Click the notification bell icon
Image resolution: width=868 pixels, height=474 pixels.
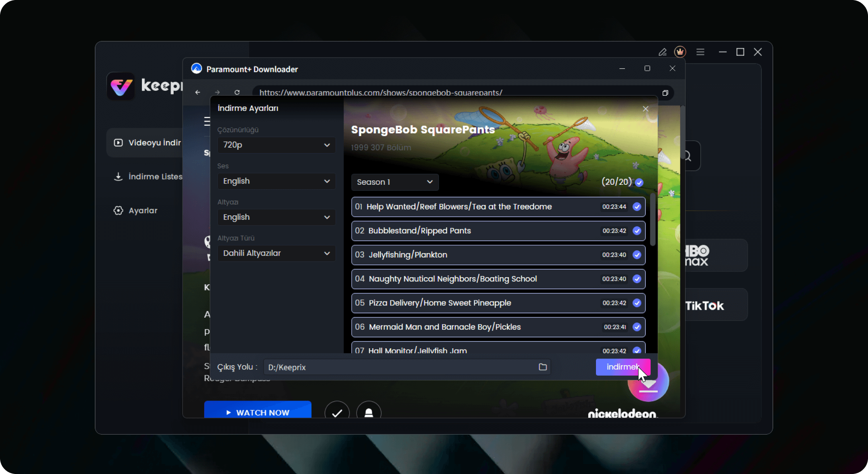[368, 413]
